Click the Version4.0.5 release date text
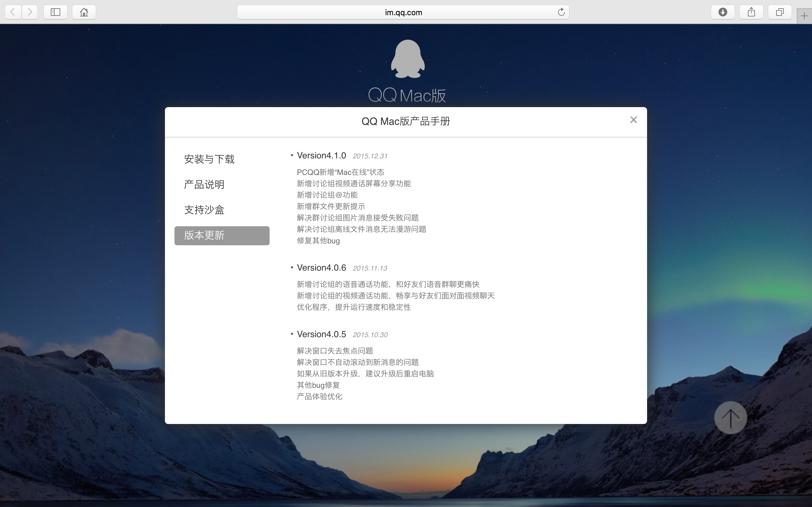 370,334
